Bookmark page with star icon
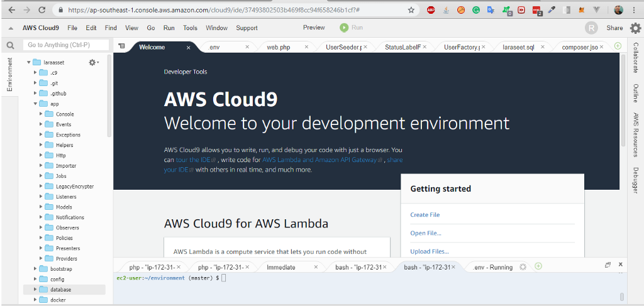 click(x=411, y=10)
